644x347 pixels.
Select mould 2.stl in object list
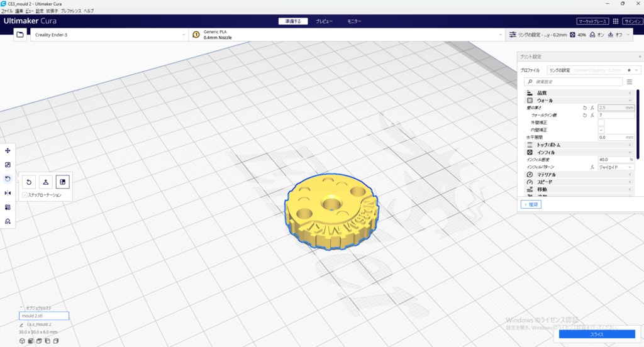coord(44,316)
